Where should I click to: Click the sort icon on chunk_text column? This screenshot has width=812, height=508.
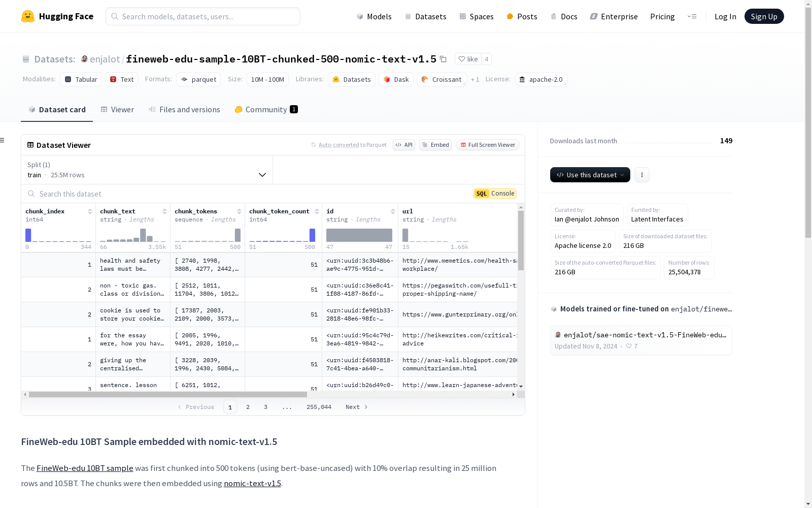click(x=164, y=211)
